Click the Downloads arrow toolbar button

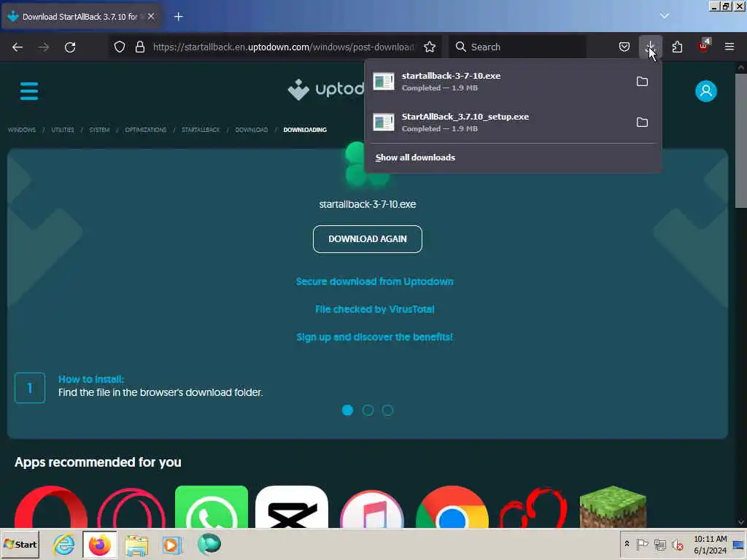tap(650, 47)
